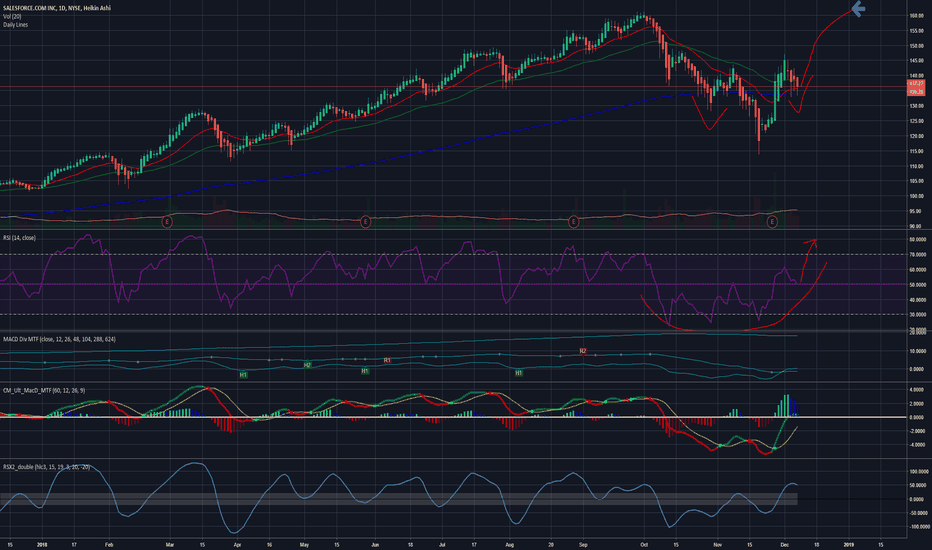This screenshot has width=932, height=550.
Task: Click the R1 divergence label near June
Action: (387, 360)
